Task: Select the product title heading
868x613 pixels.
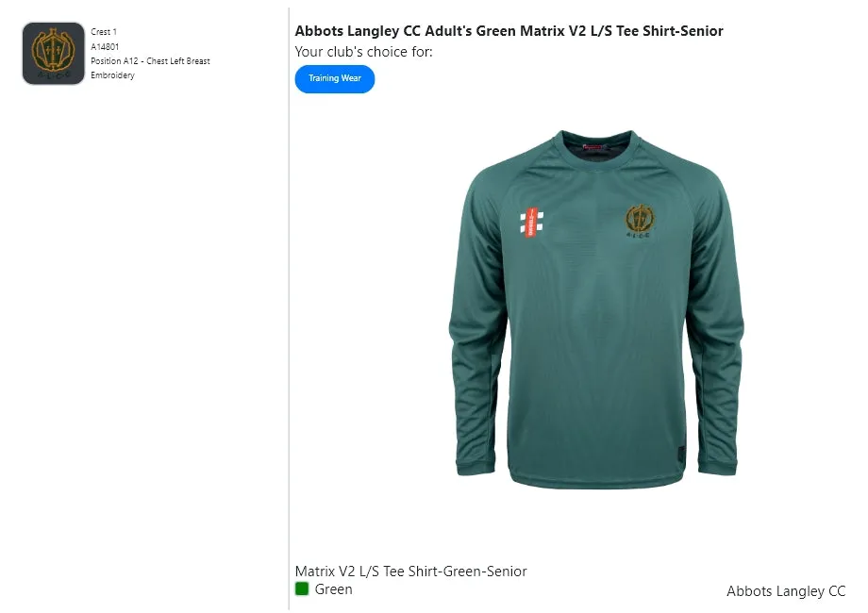Action: point(509,30)
